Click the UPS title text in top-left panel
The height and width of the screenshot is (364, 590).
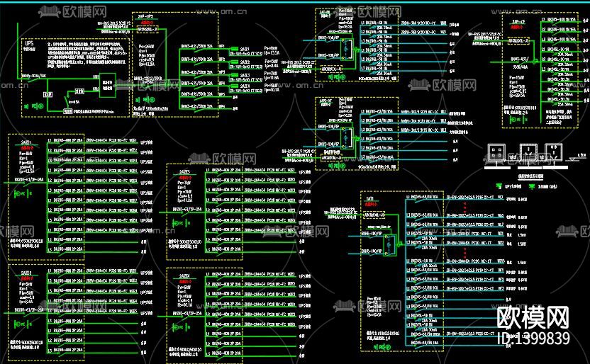pyautogui.click(x=30, y=42)
